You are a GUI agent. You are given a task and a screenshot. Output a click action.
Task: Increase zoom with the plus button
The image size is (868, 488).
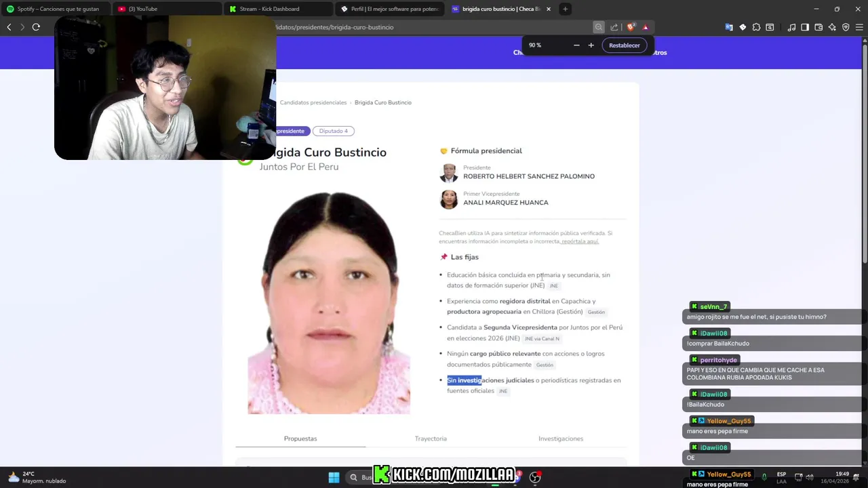(x=591, y=45)
